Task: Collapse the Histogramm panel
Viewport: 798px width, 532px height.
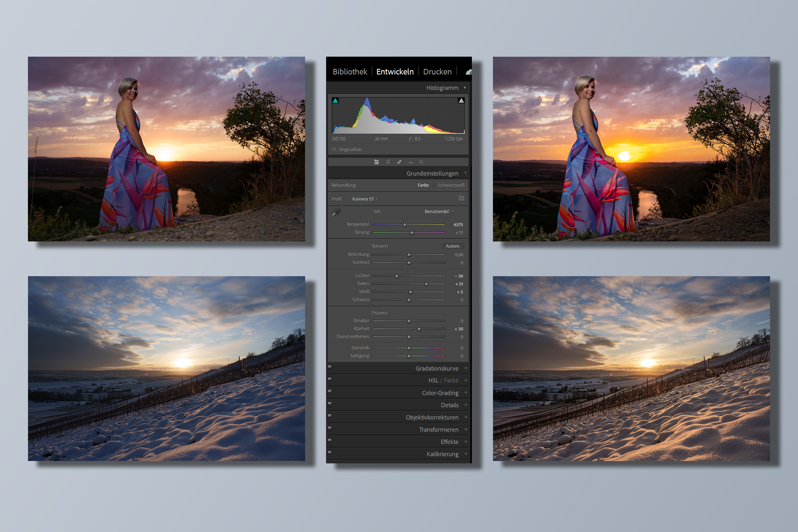Action: click(465, 88)
